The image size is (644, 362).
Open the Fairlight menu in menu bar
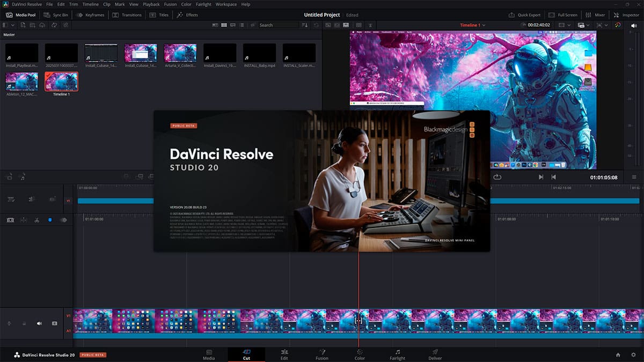pyautogui.click(x=203, y=4)
